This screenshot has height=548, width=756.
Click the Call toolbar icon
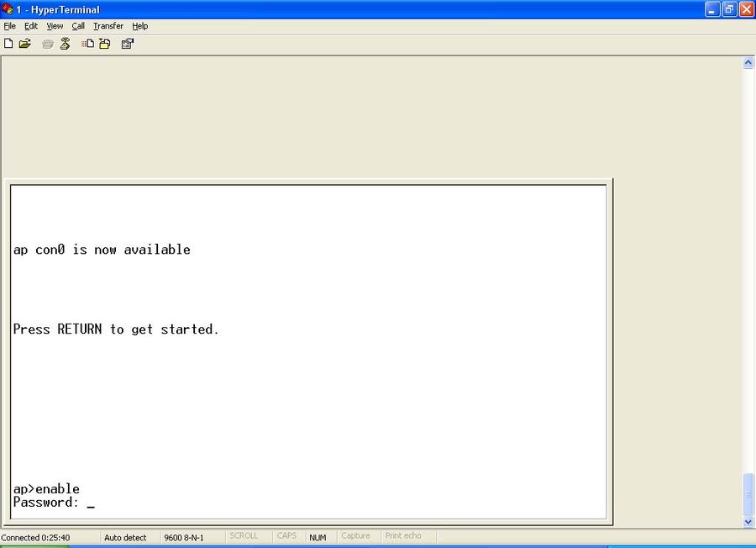click(x=47, y=43)
